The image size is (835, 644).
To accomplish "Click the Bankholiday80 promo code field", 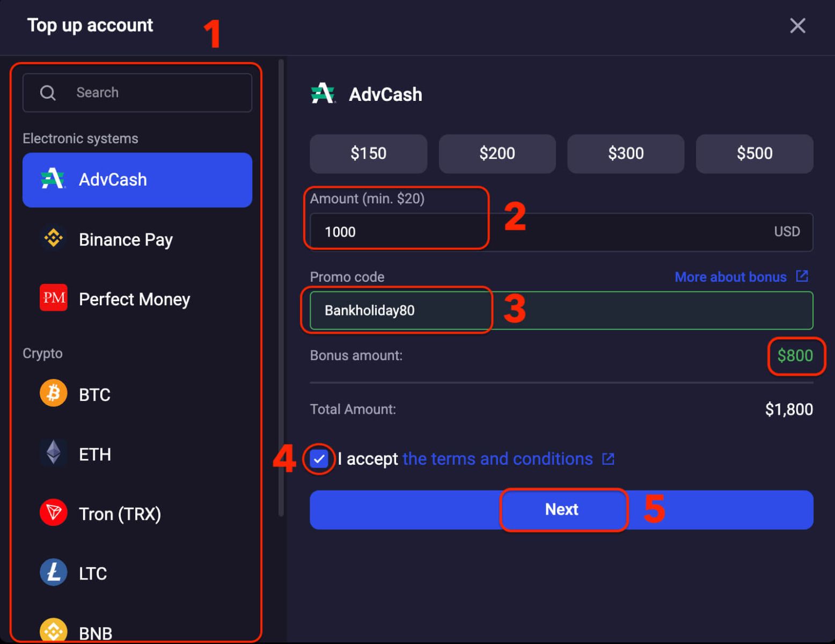I will click(398, 310).
